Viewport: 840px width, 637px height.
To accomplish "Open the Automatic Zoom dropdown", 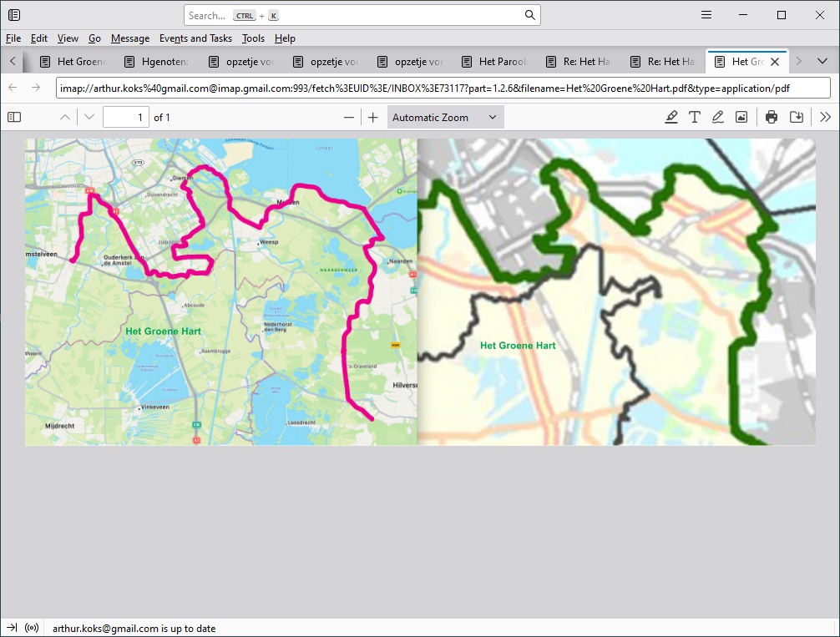I will (445, 118).
